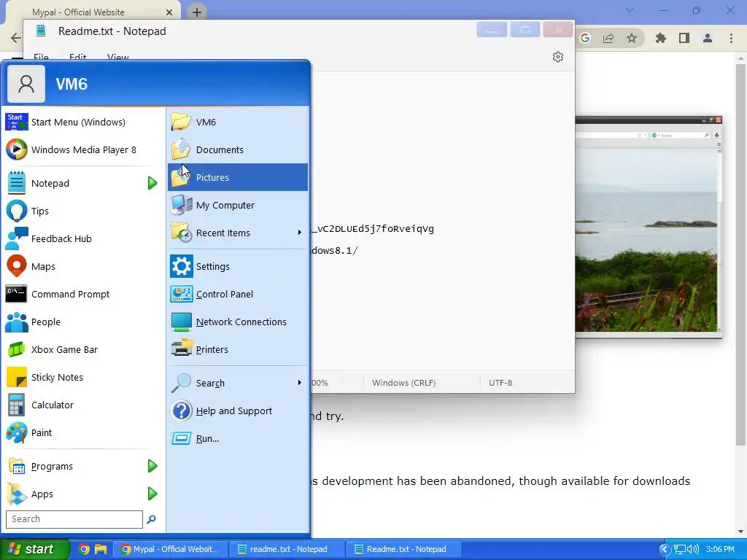
Task: Open the browser three-dot menu
Action: [731, 38]
